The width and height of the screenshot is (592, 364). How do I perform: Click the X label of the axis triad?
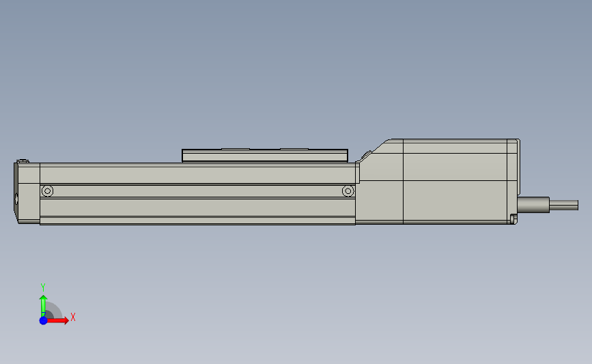pos(73,317)
